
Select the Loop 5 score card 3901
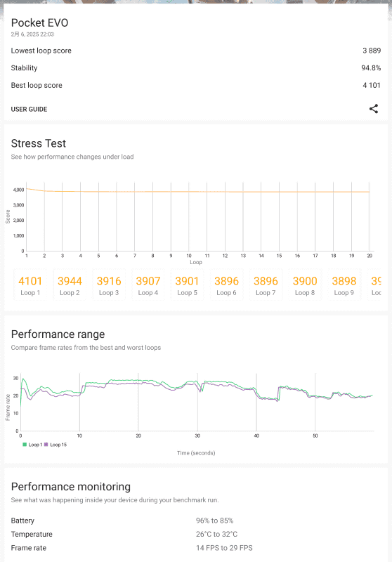[187, 285]
